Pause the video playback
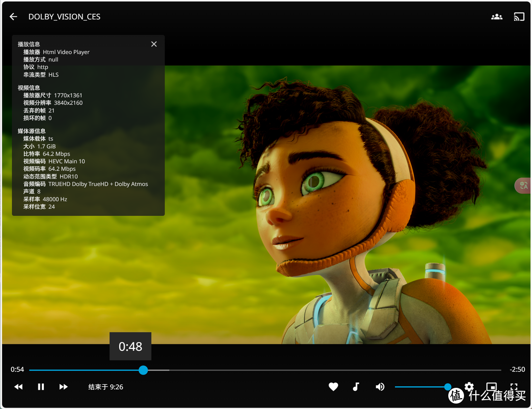Viewport: 532px width, 409px height. click(x=41, y=387)
